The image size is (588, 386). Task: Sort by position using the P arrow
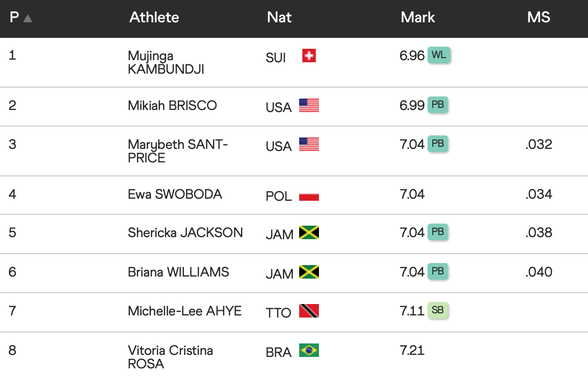click(28, 18)
